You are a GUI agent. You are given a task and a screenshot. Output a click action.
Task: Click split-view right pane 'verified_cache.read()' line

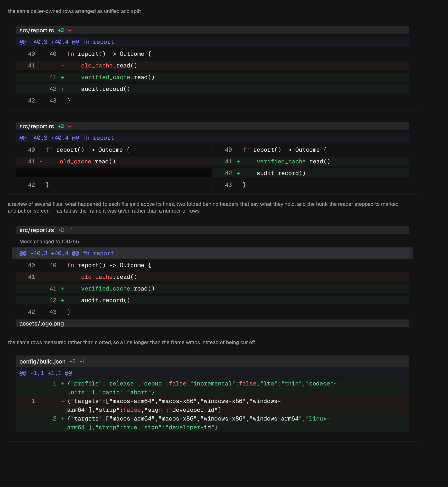pos(311,161)
